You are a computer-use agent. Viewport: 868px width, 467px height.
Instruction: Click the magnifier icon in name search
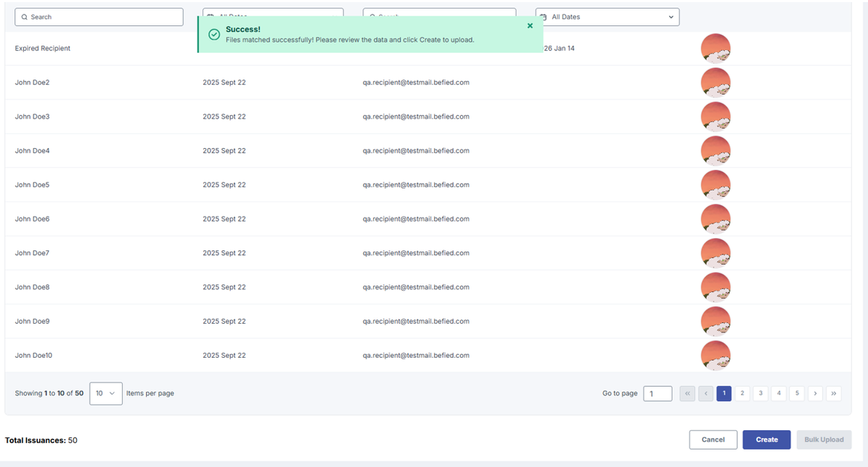(24, 17)
